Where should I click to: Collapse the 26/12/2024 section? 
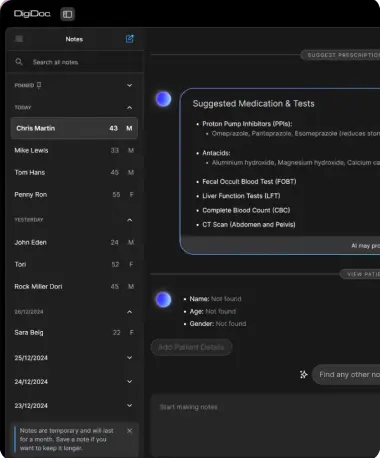(129, 312)
